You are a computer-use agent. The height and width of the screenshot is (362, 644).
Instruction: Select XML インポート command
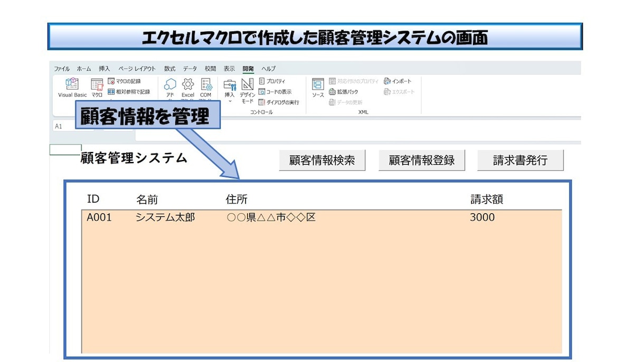398,81
